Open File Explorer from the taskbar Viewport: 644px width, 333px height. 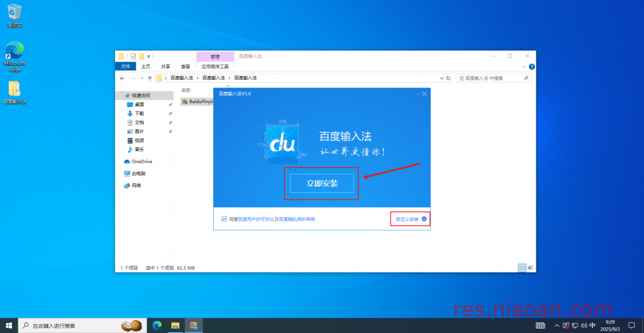[x=175, y=325]
